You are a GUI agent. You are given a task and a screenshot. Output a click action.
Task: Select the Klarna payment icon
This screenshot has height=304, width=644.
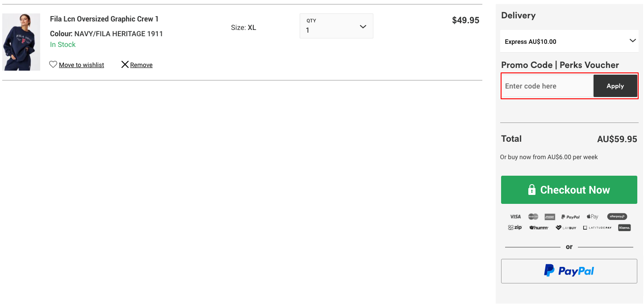(623, 228)
